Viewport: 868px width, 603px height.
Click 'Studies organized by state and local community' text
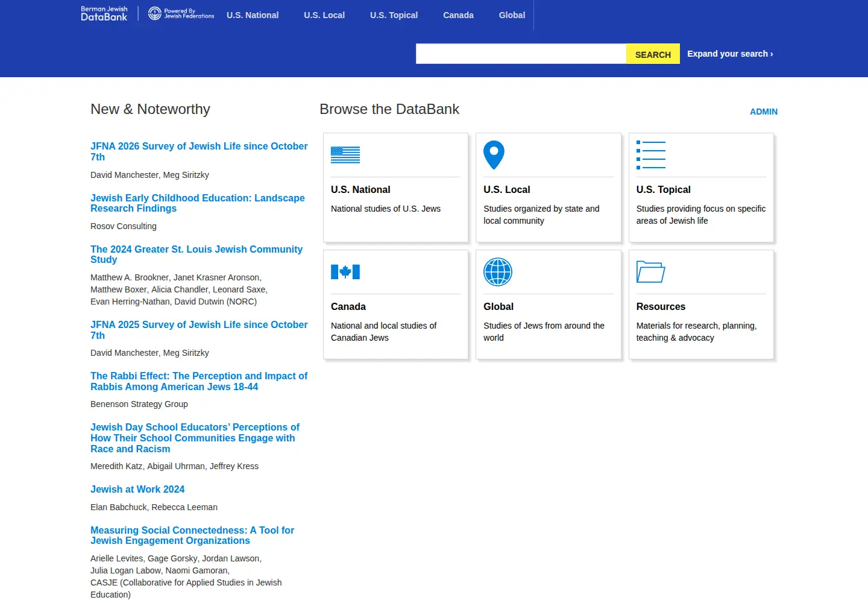tap(541, 215)
